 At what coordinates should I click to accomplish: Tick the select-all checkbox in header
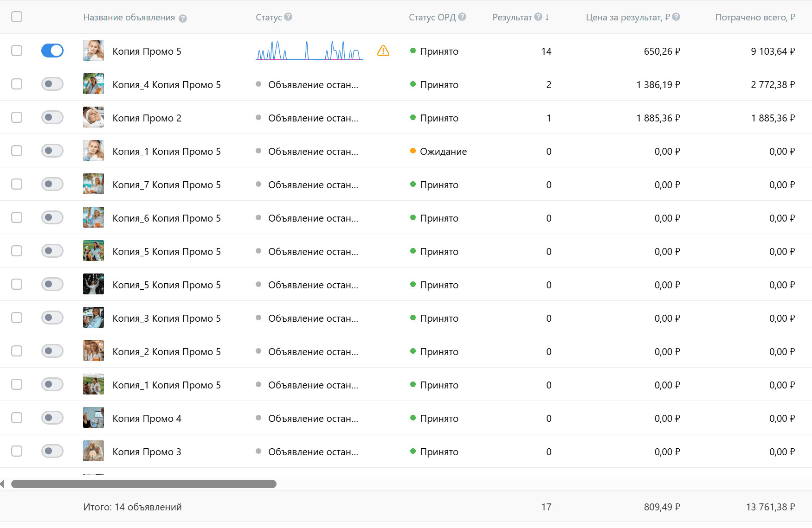tap(17, 17)
